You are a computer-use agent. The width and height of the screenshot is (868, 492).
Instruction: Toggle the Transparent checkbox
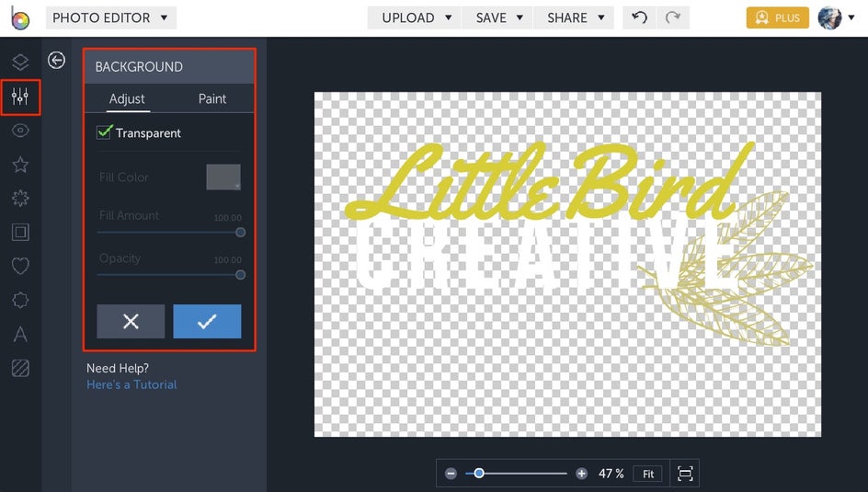104,132
